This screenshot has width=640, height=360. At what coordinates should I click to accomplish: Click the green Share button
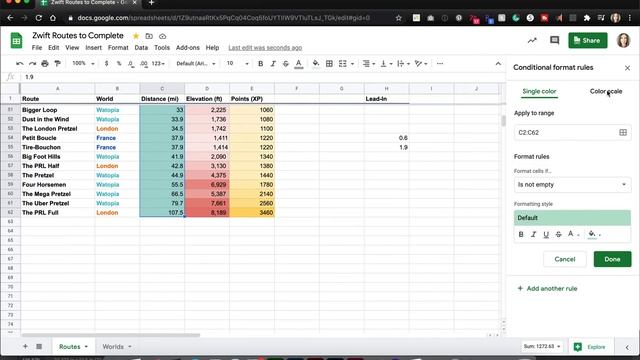pyautogui.click(x=587, y=40)
